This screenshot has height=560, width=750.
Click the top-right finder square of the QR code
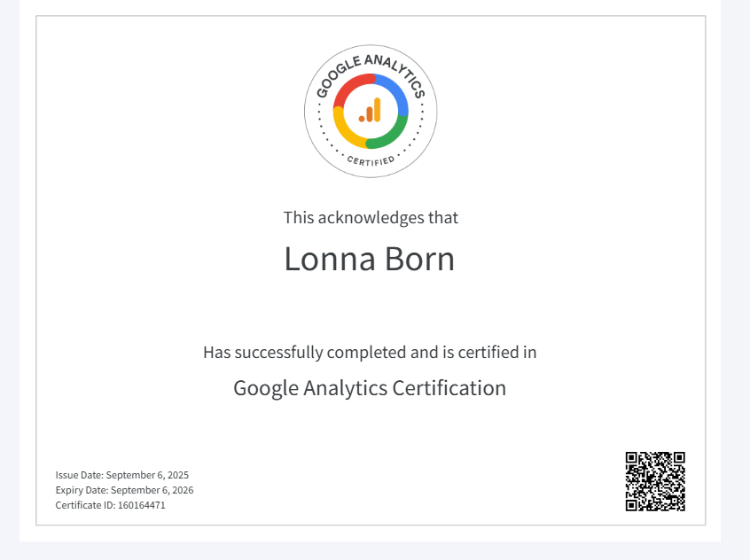pyautogui.click(x=678, y=459)
